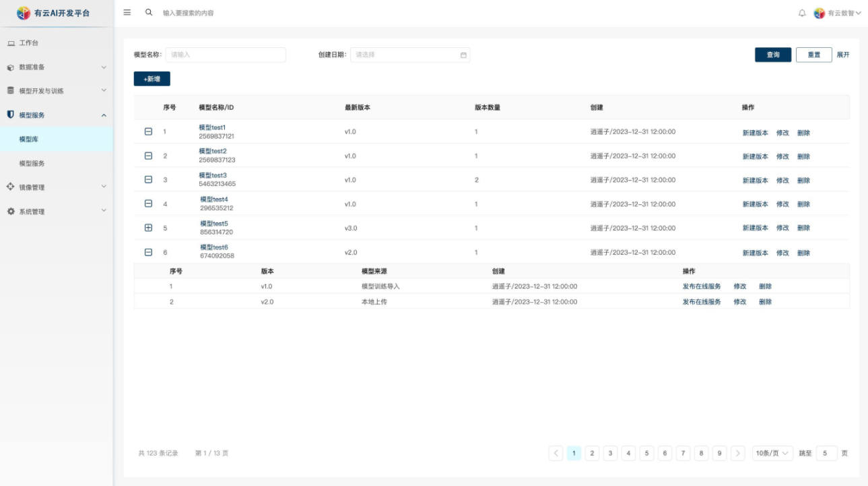Click the 模型名称 input field
Image resolution: width=868 pixels, height=486 pixels.
pos(226,55)
